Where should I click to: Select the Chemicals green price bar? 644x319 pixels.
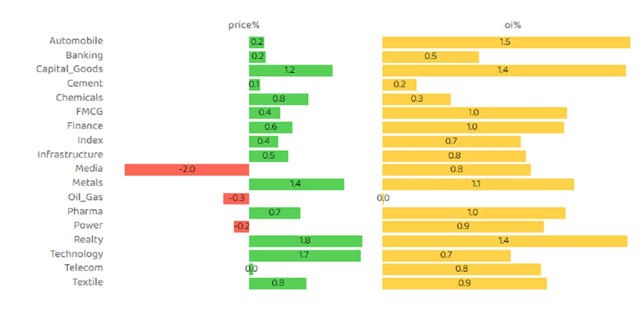[x=278, y=99]
